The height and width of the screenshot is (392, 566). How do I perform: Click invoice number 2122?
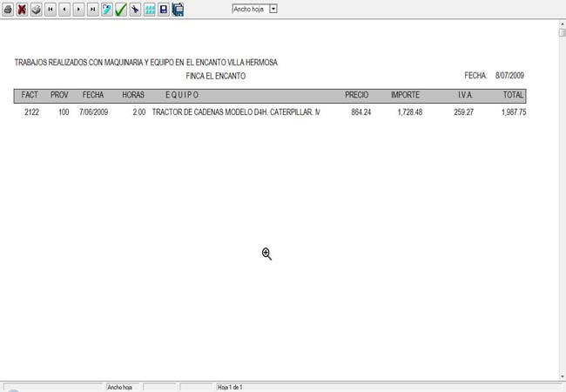[x=31, y=112]
